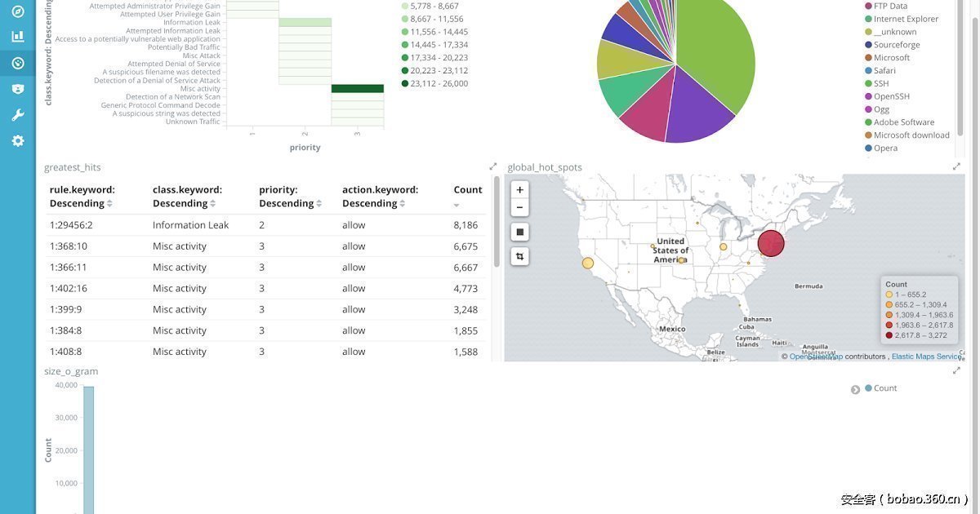Click the FTP Data legend color swatch
This screenshot has height=514, width=980.
868,6
